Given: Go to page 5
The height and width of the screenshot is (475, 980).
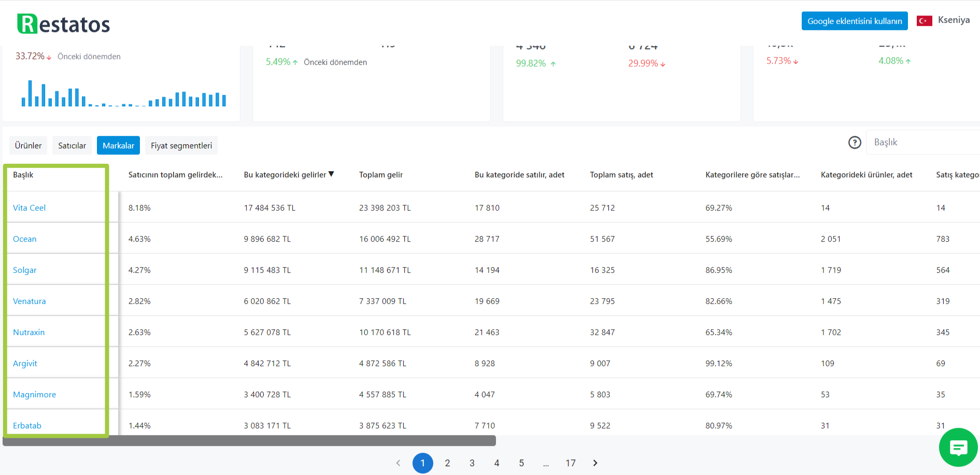Looking at the screenshot, I should coord(521,463).
